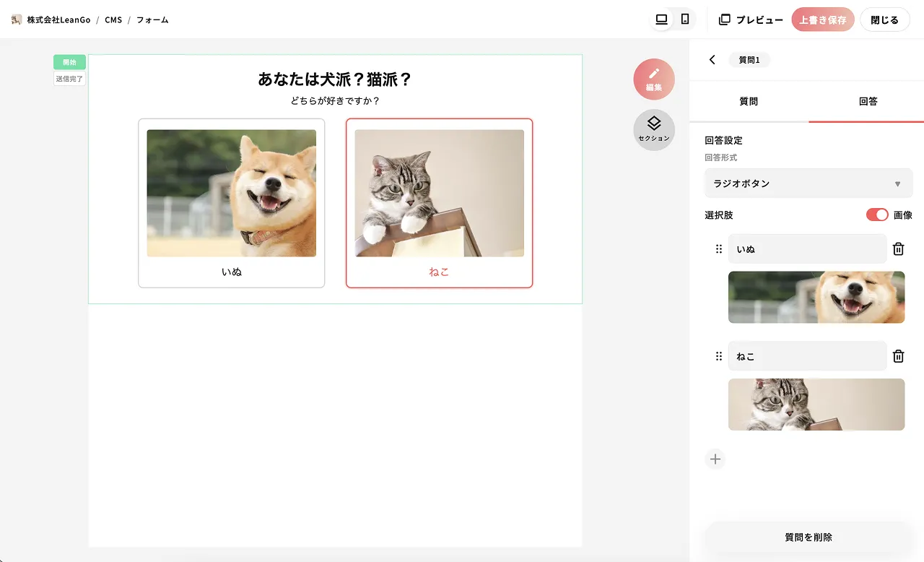Open the ラジオボタン answer format dropdown
The image size is (924, 562).
pos(808,183)
